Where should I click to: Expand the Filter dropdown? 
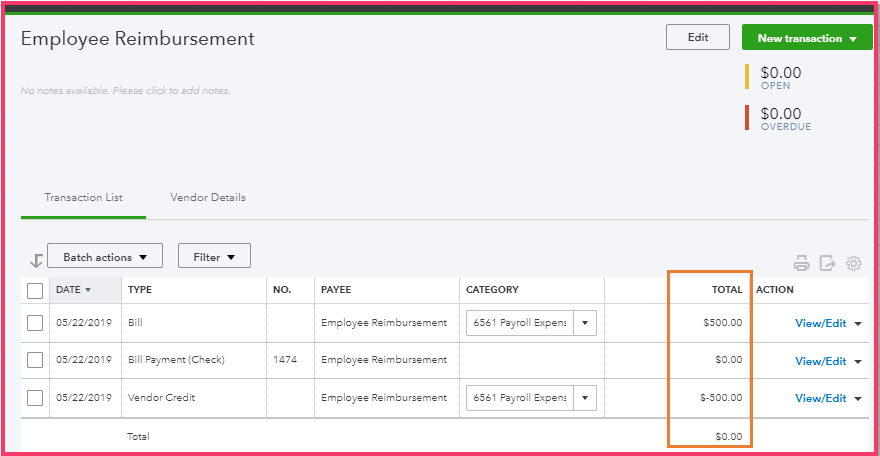click(214, 257)
